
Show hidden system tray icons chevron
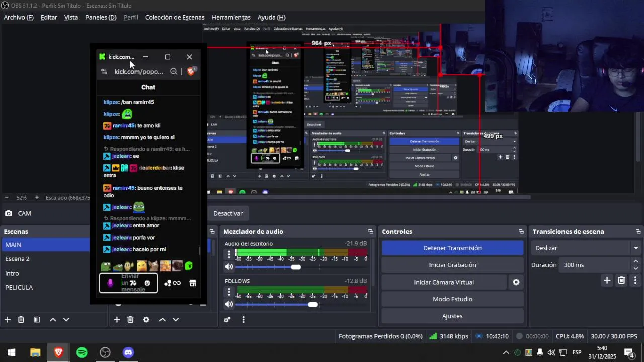coord(506,352)
